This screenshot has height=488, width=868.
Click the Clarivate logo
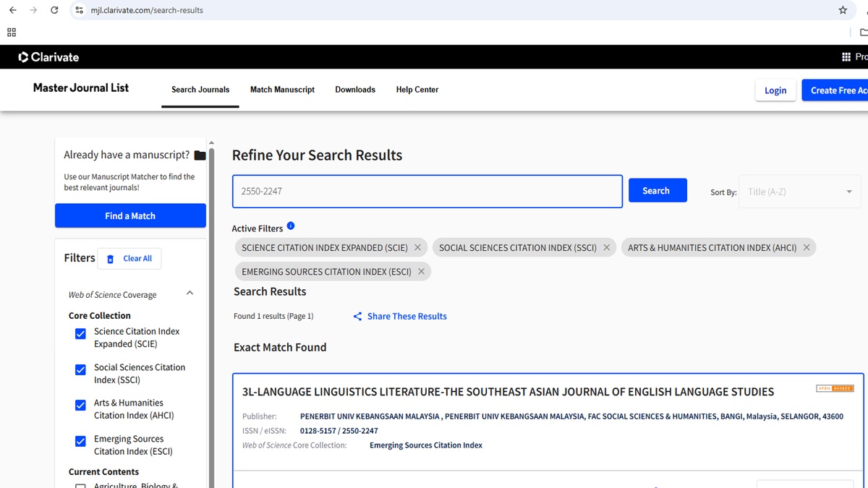pyautogui.click(x=48, y=57)
